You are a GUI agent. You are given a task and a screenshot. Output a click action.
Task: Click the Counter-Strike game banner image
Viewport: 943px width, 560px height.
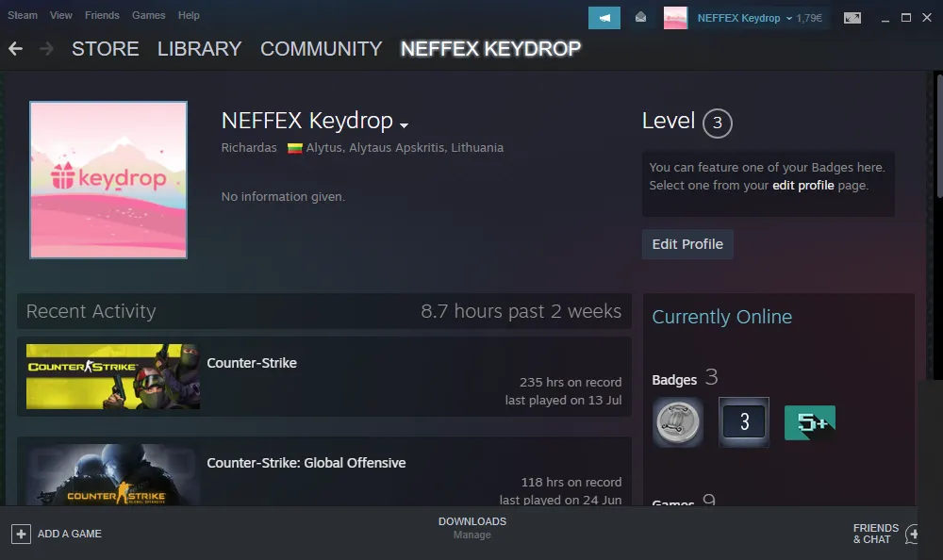[113, 376]
